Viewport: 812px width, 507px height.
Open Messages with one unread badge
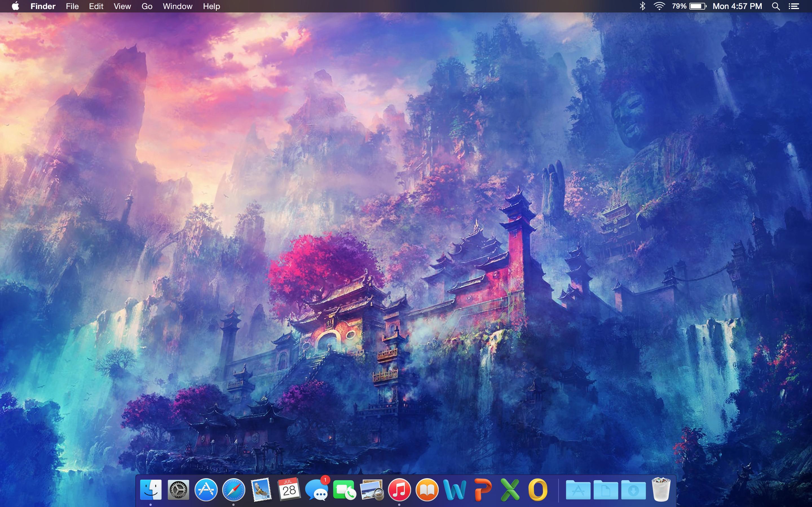[316, 490]
